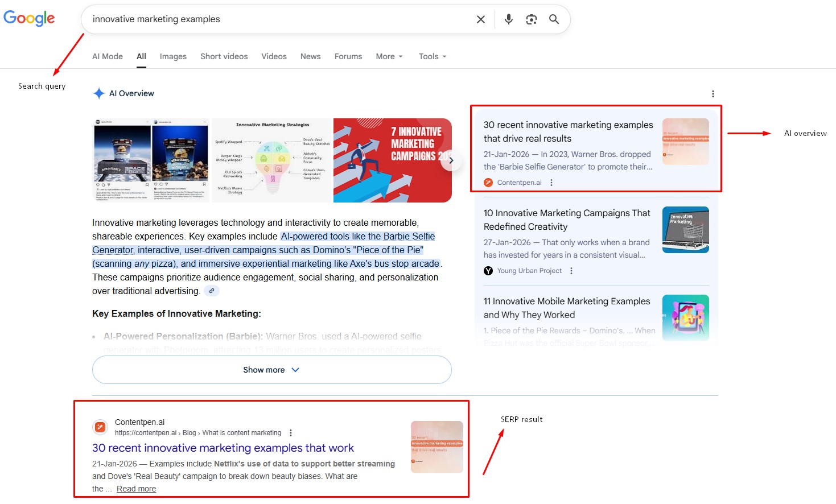Click the AI Overview sparkle icon
The width and height of the screenshot is (836, 504).
coord(98,93)
